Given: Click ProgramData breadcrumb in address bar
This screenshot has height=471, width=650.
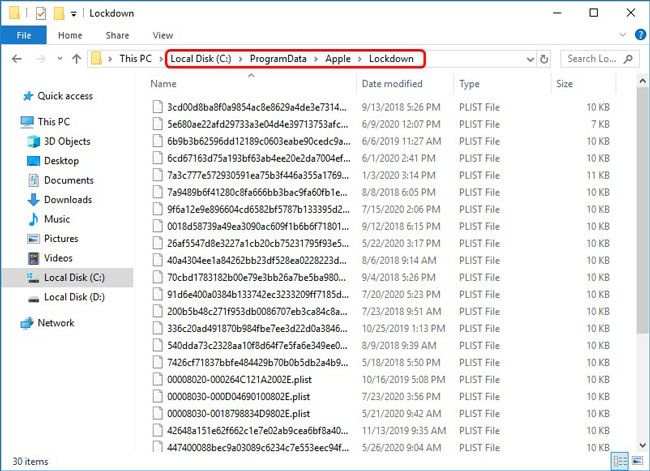Looking at the screenshot, I should tap(278, 59).
